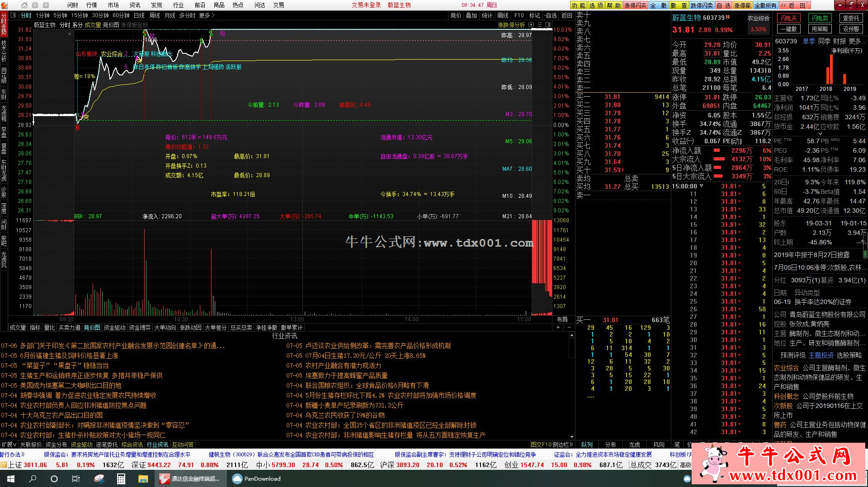The image size is (868, 487).
Task: Click the -自选 toolbar item
Action: [550, 15]
